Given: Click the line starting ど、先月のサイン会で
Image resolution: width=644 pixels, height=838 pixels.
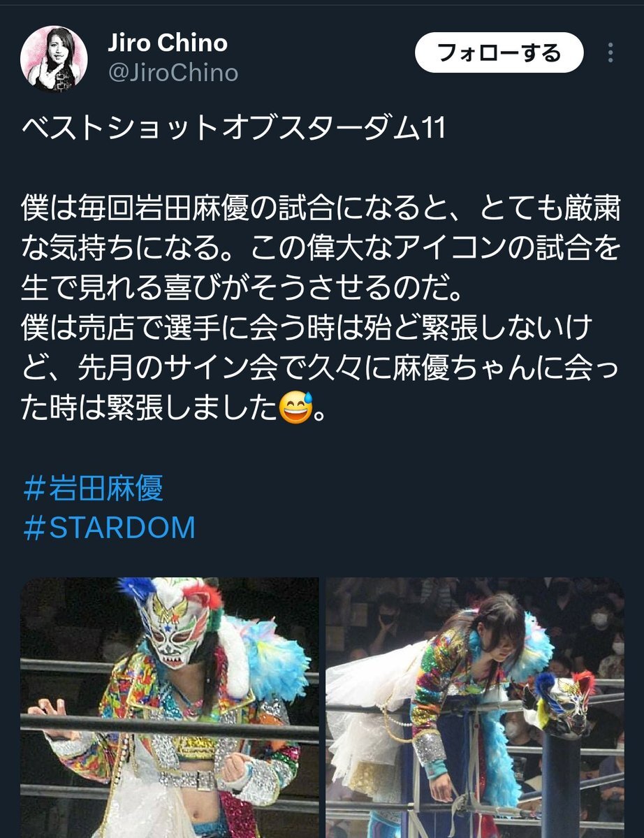Looking at the screenshot, I should point(321,368).
